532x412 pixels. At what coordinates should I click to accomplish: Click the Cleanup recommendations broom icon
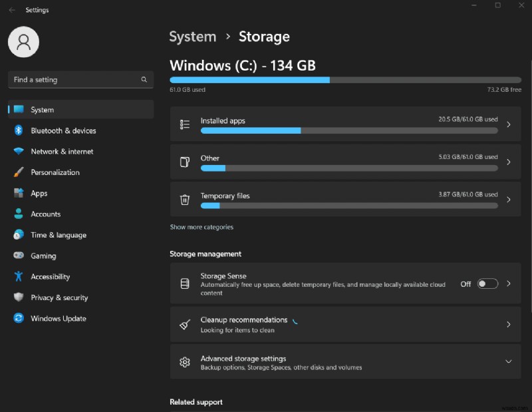pyautogui.click(x=185, y=325)
